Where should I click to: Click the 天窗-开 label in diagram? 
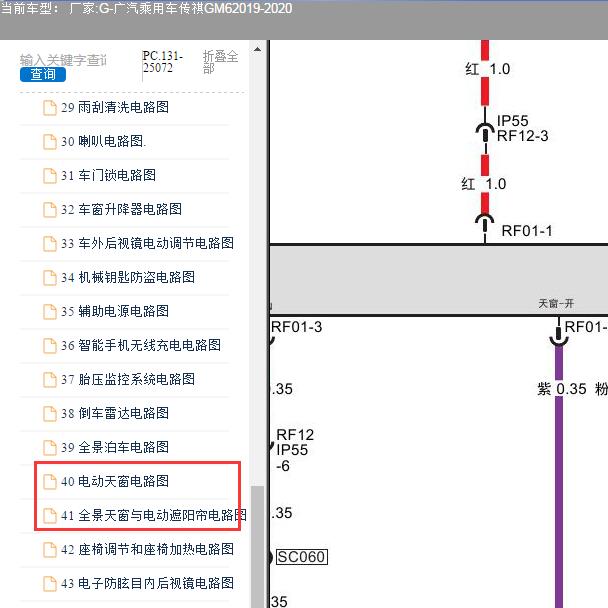click(556, 303)
